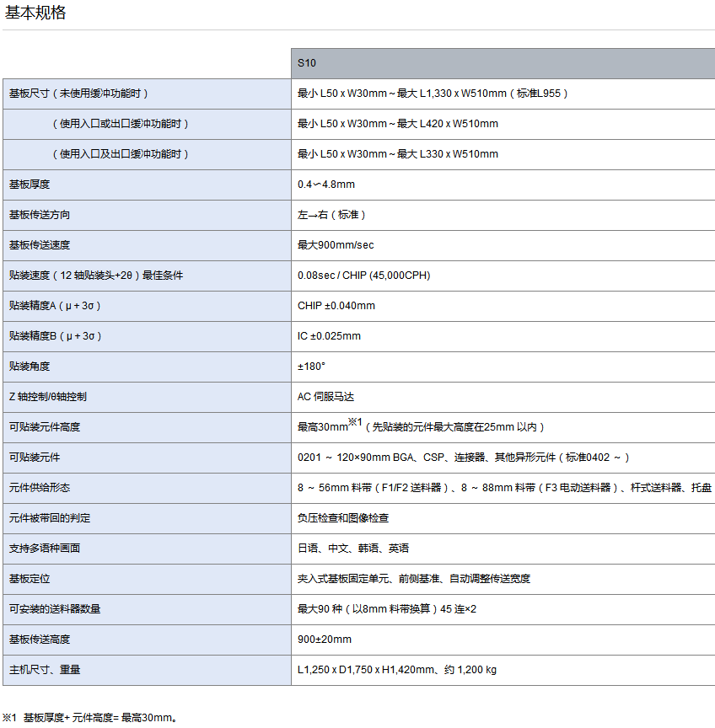The width and height of the screenshot is (715, 728).
Task: Select the 可贴装元件 row label
Action: [35, 458]
